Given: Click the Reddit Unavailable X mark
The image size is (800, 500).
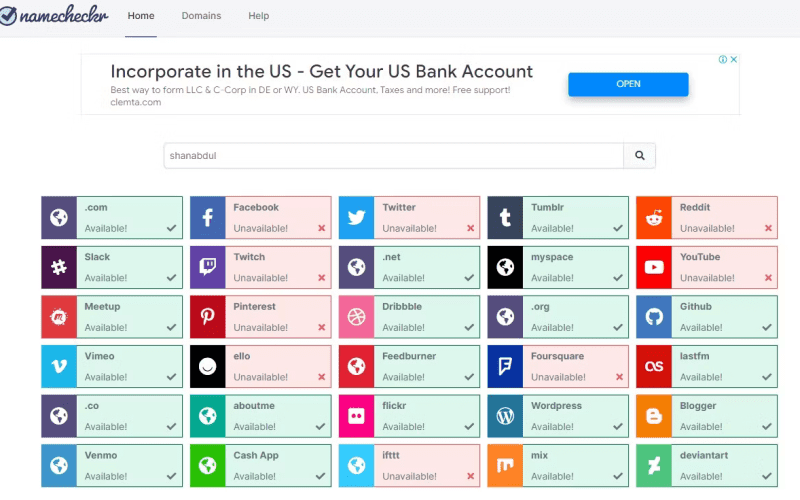Looking at the screenshot, I should [x=768, y=228].
